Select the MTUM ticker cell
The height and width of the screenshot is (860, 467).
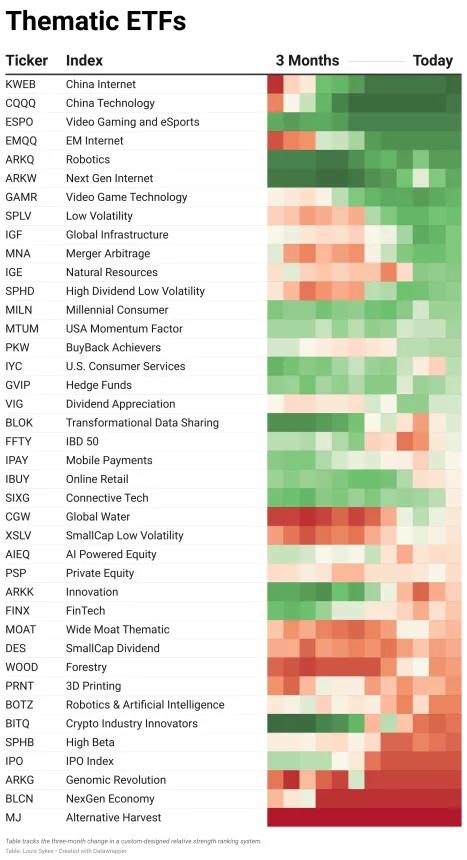pyautogui.click(x=21, y=329)
